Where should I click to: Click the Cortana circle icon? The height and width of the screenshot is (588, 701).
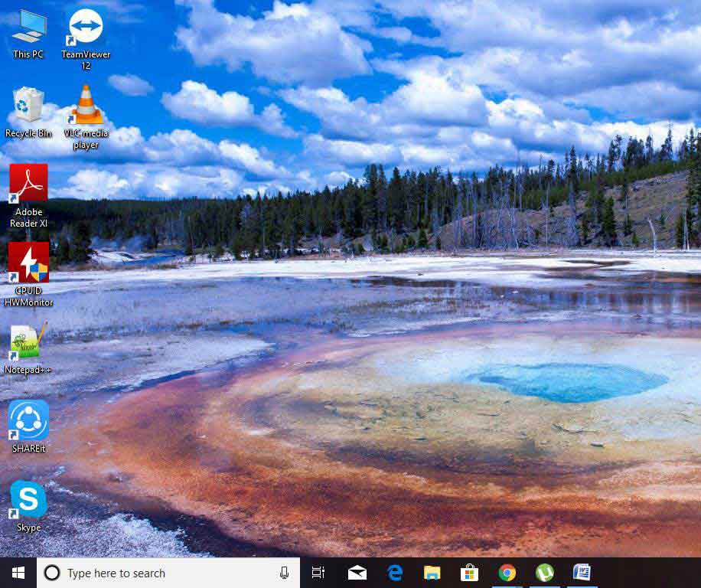[x=52, y=573]
